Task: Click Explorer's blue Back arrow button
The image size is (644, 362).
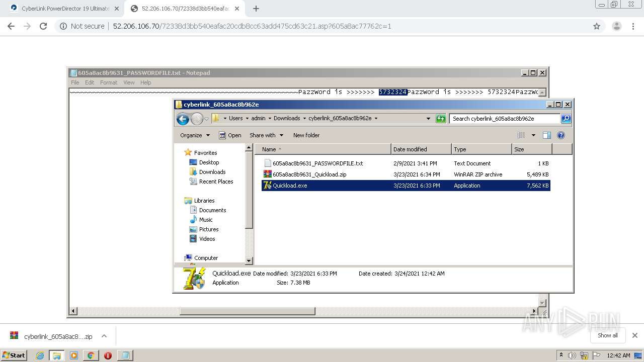Action: (183, 119)
